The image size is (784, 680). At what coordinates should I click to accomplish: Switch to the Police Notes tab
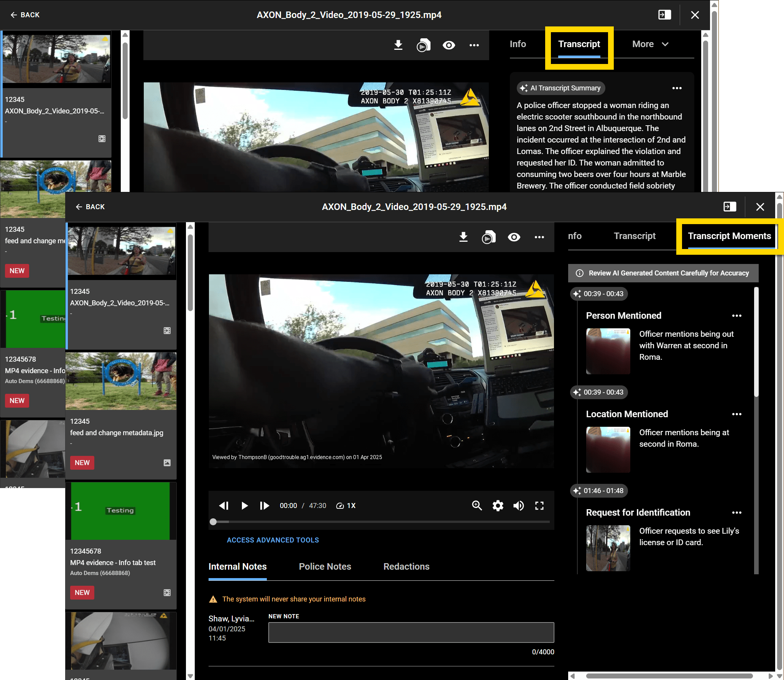coord(325,567)
